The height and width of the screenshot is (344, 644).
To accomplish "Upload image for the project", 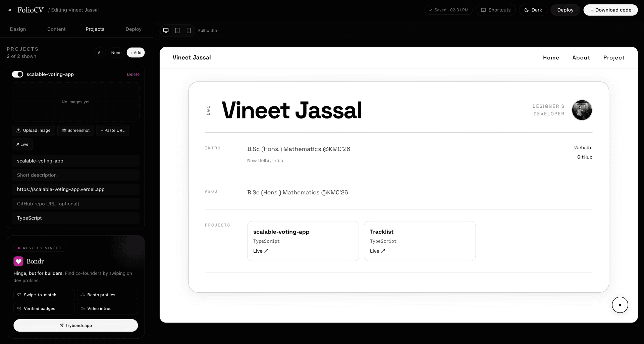I will pyautogui.click(x=33, y=131).
